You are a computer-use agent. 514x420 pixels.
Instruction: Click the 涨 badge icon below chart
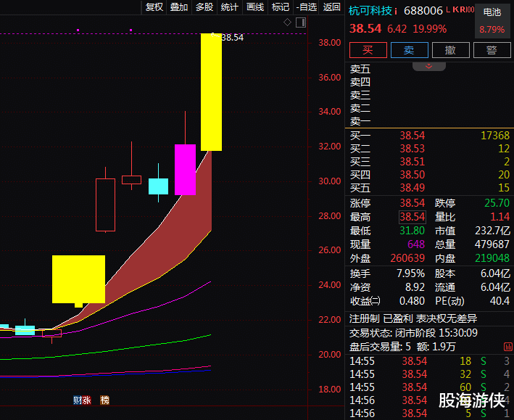(86, 400)
